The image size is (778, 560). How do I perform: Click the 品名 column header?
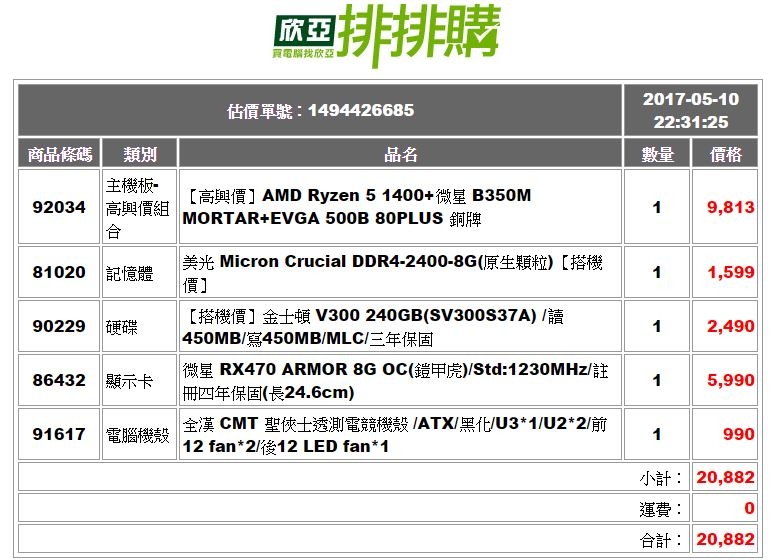point(400,154)
